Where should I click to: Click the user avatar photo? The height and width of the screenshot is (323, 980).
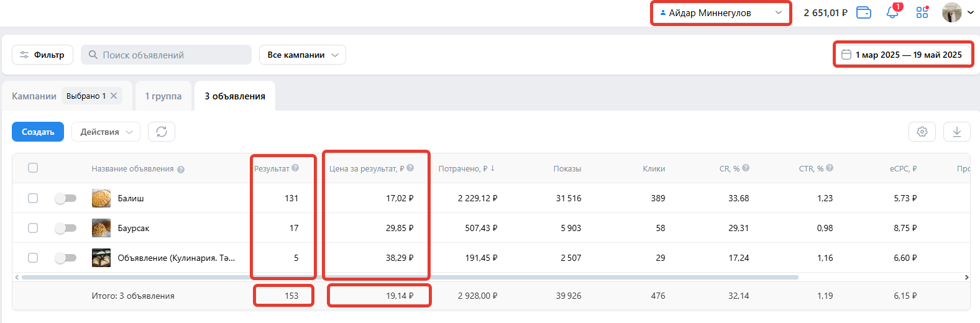point(952,12)
